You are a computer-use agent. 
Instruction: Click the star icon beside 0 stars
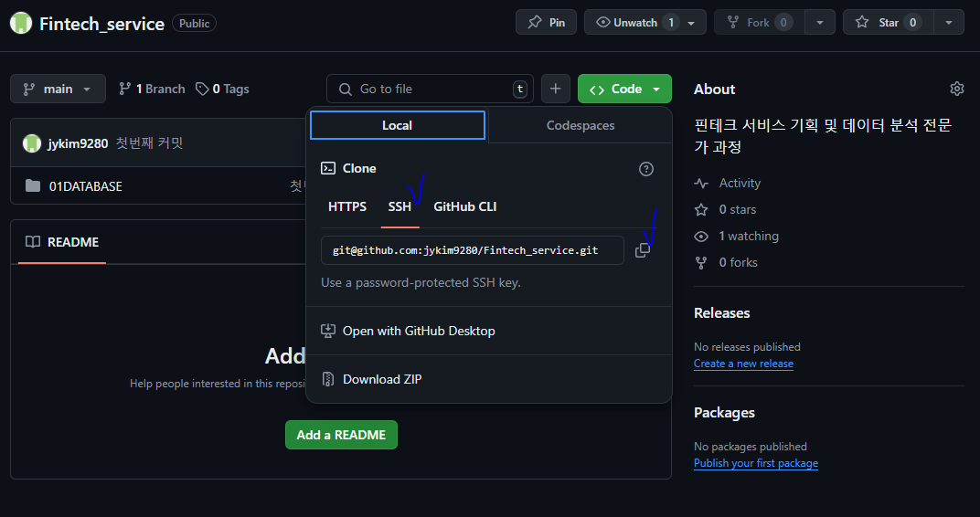701,210
